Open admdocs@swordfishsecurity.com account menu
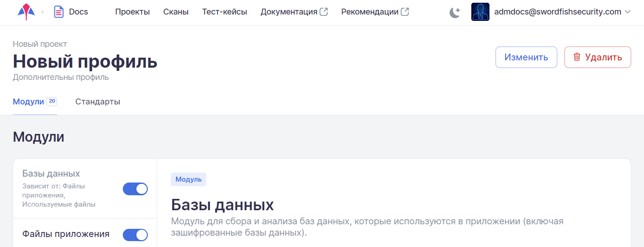644x247 pixels. tap(557, 12)
